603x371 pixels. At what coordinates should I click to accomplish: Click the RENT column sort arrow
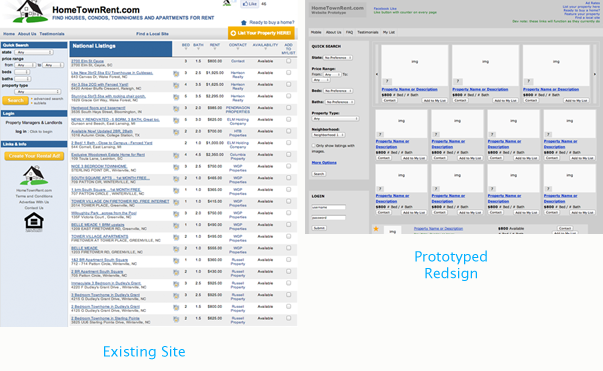coord(215,49)
